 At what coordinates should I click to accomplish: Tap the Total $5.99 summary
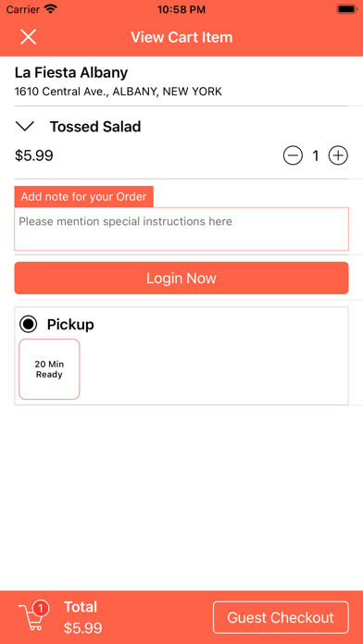click(x=83, y=617)
